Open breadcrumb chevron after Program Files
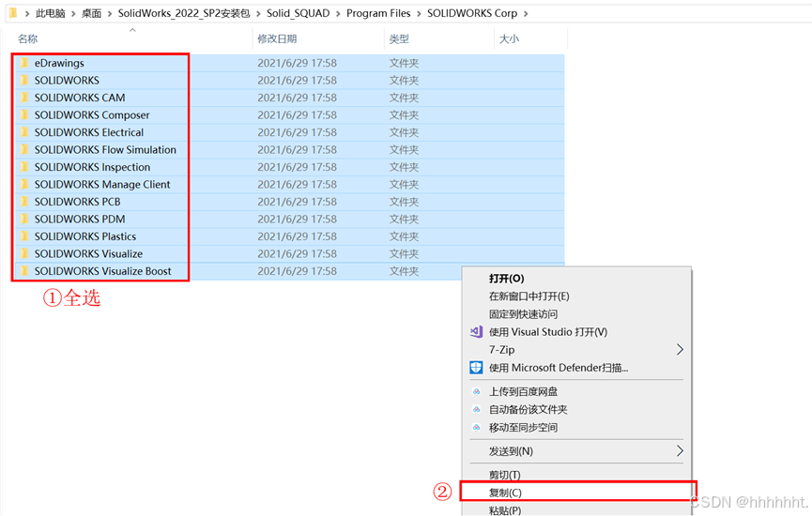 419,14
